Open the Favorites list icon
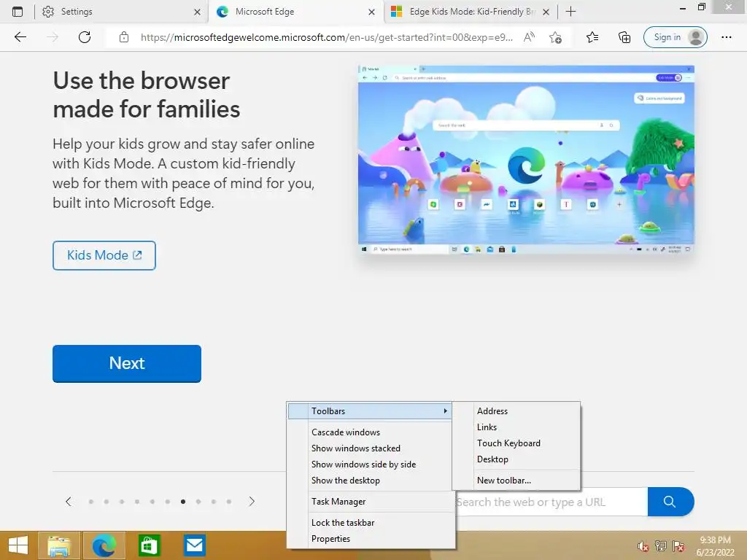This screenshot has height=560, width=747. point(592,37)
